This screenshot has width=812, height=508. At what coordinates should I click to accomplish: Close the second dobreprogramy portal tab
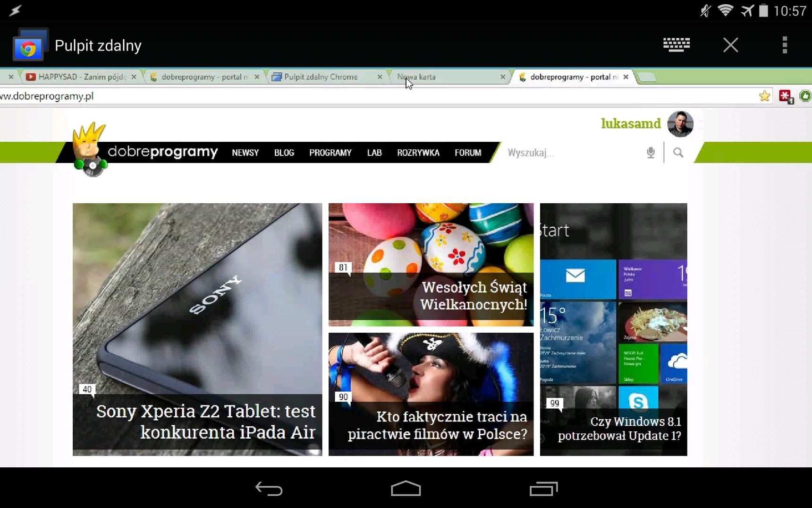click(x=257, y=77)
